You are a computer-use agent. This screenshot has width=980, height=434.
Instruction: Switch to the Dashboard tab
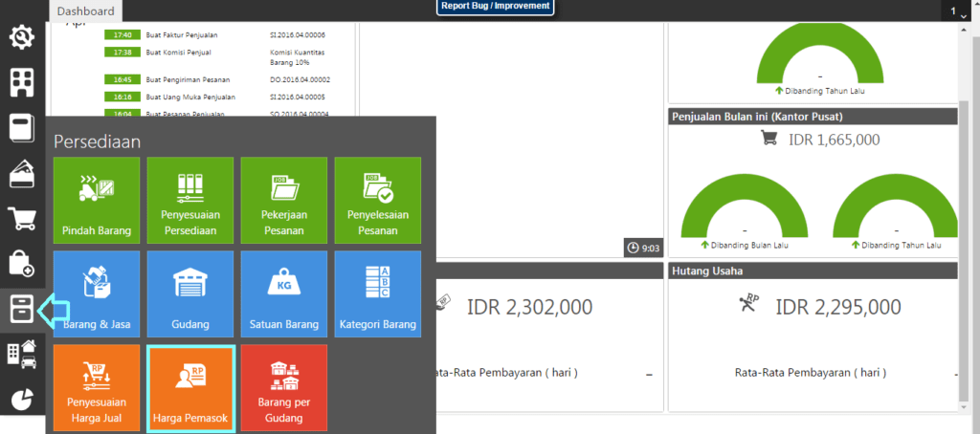(85, 11)
